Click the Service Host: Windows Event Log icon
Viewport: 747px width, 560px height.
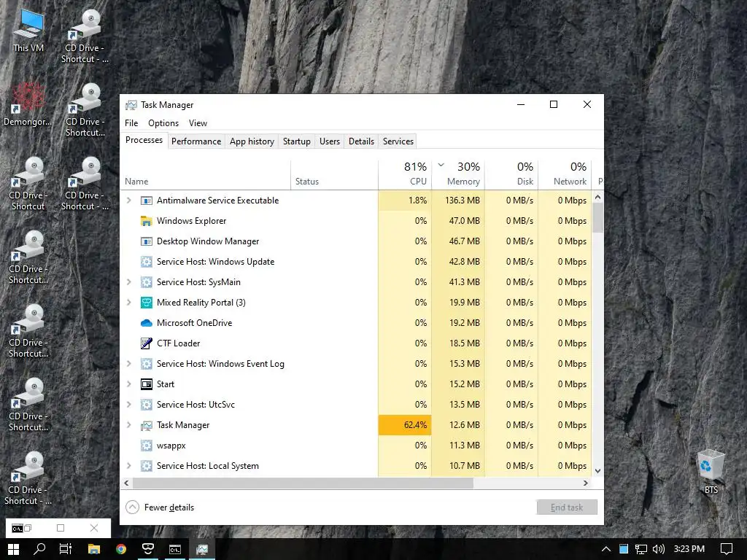point(146,364)
